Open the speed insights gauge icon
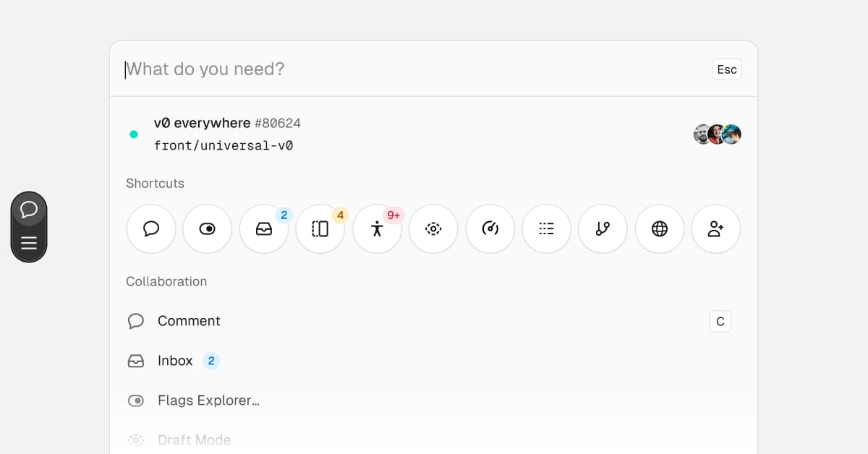 pyautogui.click(x=490, y=229)
